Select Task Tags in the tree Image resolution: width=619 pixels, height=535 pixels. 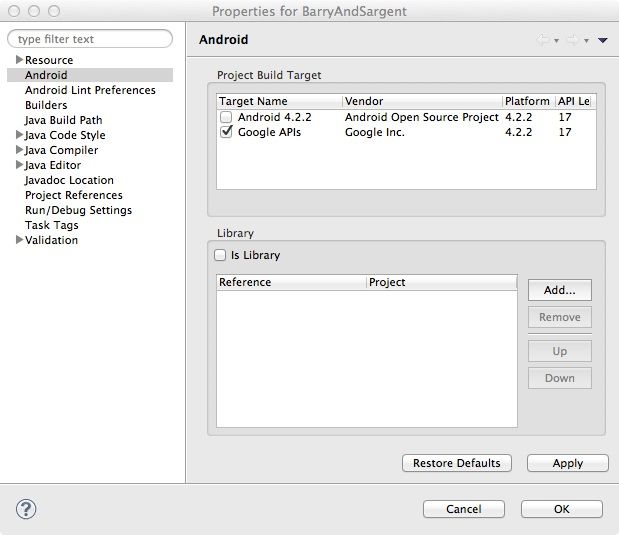(52, 225)
